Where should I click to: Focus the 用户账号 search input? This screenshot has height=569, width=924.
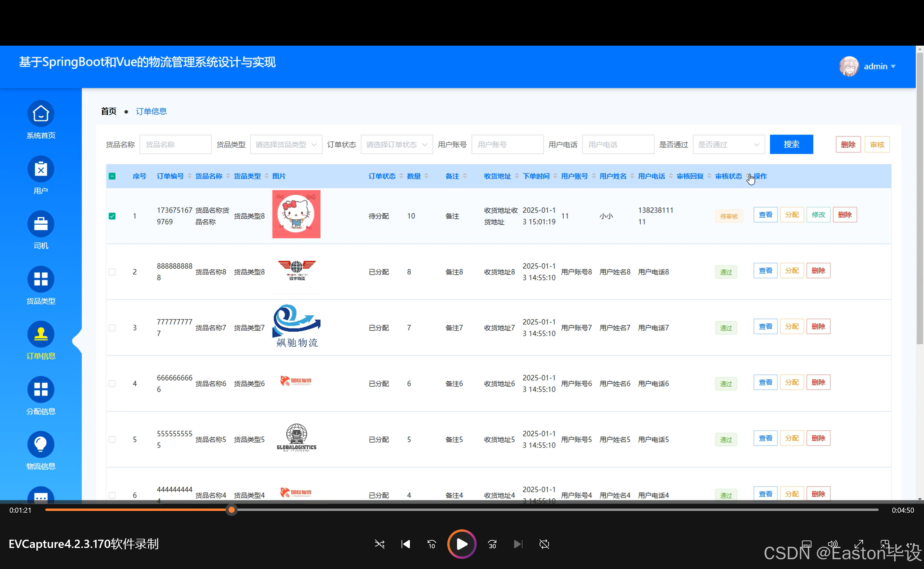click(507, 145)
